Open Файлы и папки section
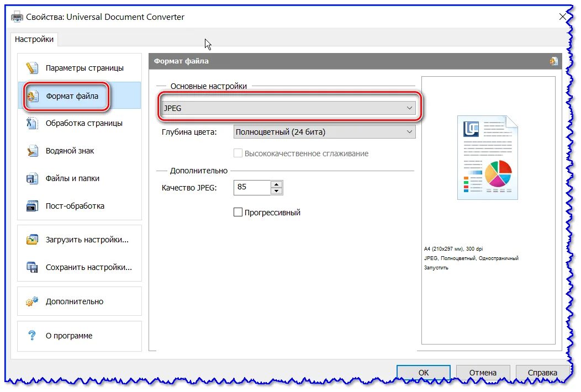Viewport: 581px width, 392px height. [80, 178]
